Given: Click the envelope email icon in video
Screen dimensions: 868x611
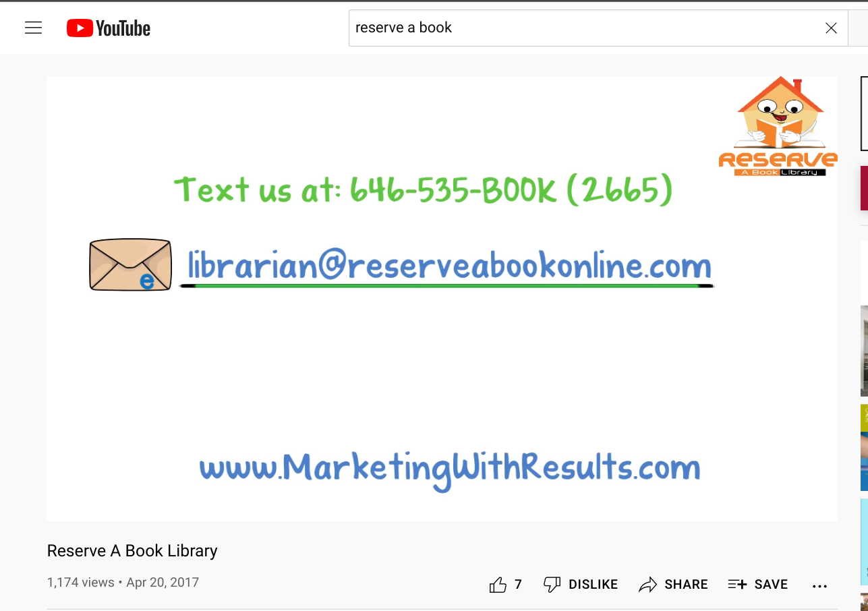Looking at the screenshot, I should [131, 265].
